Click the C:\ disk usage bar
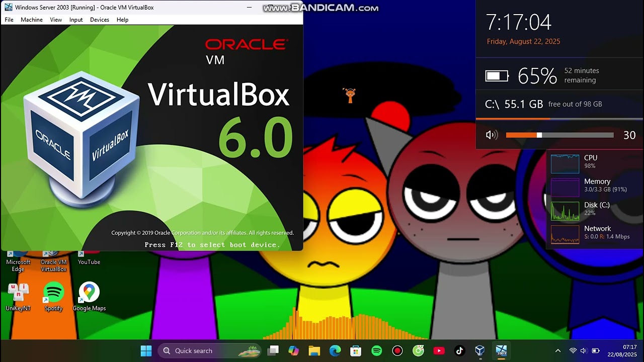Screen dimensions: 644x362 coord(559,119)
